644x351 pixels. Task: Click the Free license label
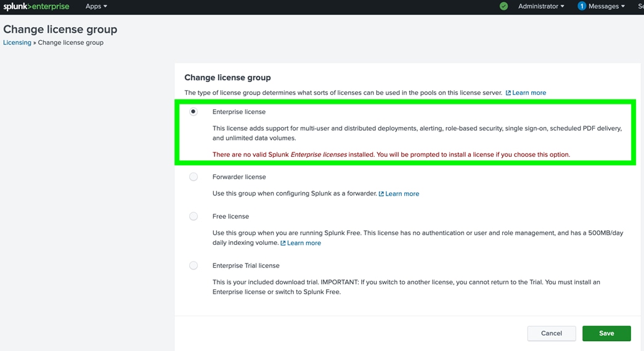coord(230,216)
